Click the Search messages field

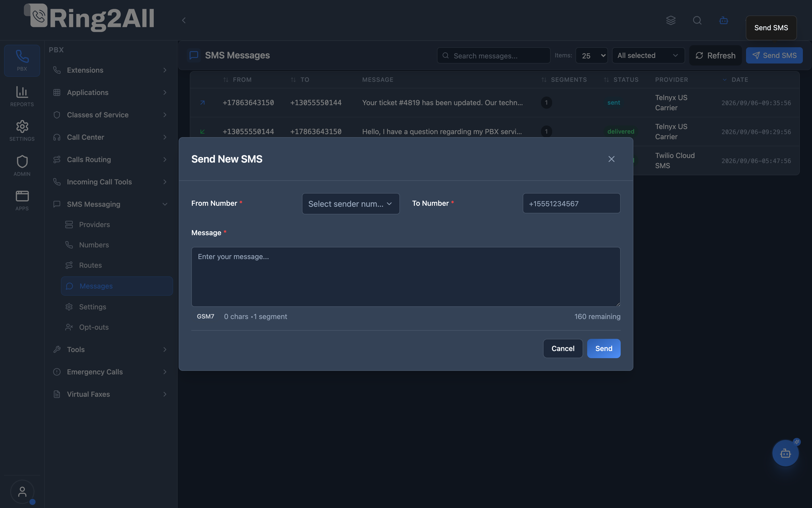coord(494,55)
